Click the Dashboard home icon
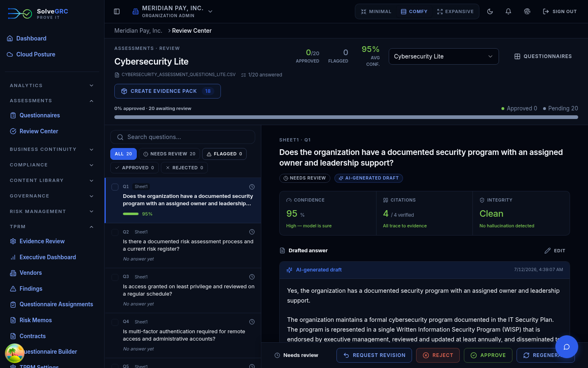Viewport: 588px width, 368px height. point(10,38)
